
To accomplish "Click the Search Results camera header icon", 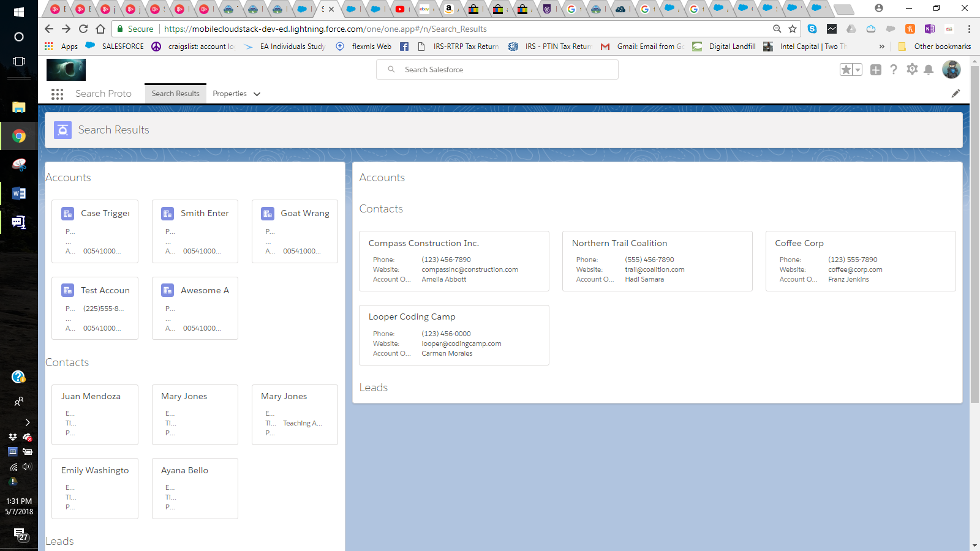I will (62, 130).
